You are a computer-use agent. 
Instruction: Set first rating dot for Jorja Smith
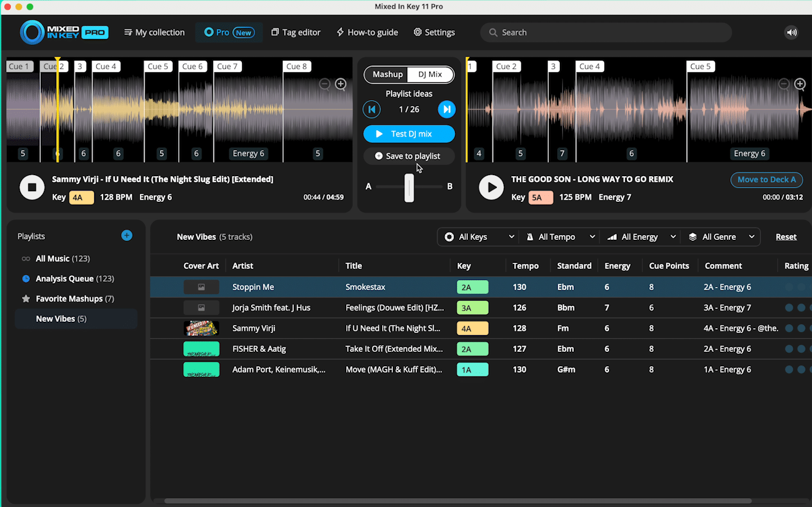coord(788,308)
